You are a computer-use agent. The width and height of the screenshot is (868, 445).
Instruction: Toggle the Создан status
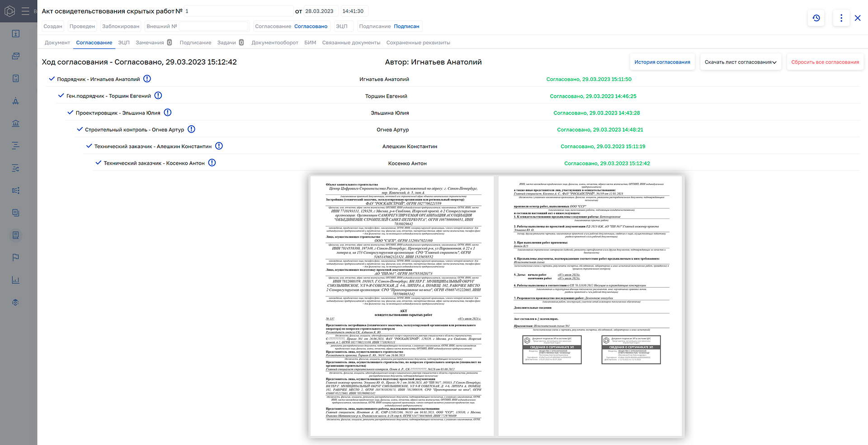click(x=52, y=26)
